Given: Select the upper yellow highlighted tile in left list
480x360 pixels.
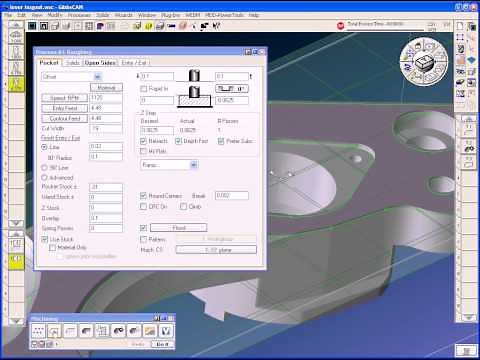Looking at the screenshot, I should tap(16, 84).
